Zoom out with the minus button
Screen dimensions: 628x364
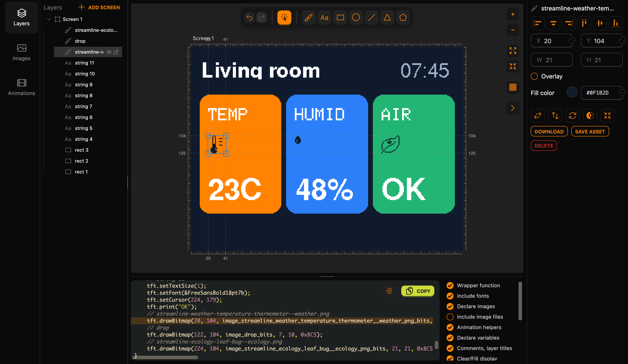click(x=513, y=30)
